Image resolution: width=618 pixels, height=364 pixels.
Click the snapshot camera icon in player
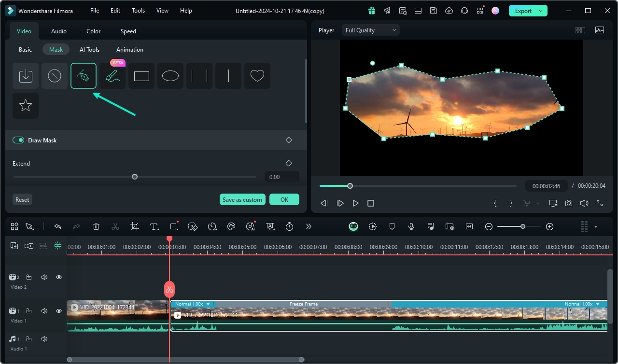(x=569, y=203)
